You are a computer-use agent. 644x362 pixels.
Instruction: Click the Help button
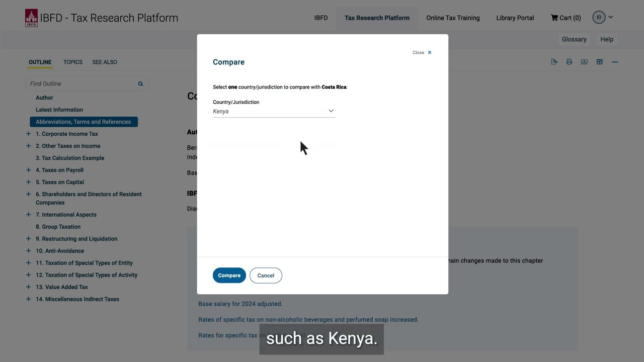(x=607, y=39)
